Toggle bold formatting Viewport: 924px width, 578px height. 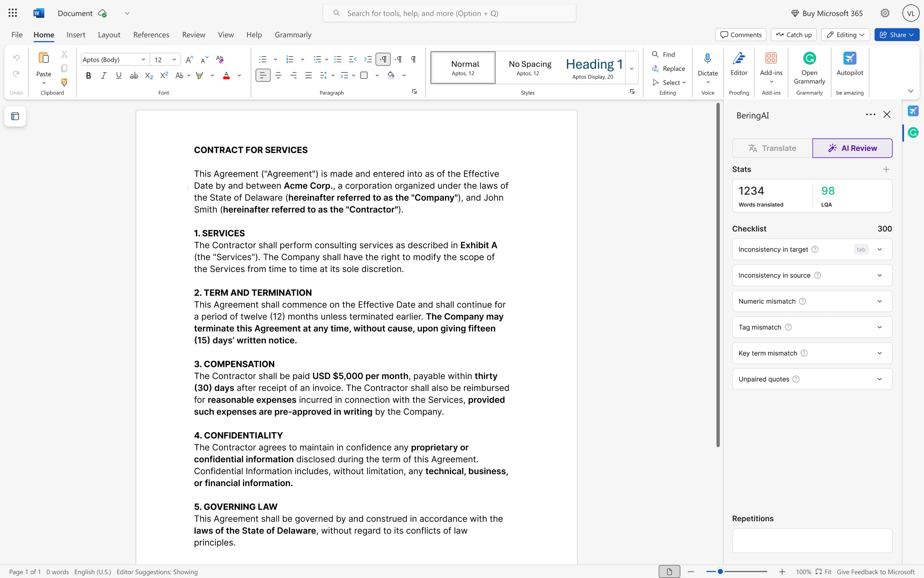pyautogui.click(x=88, y=75)
